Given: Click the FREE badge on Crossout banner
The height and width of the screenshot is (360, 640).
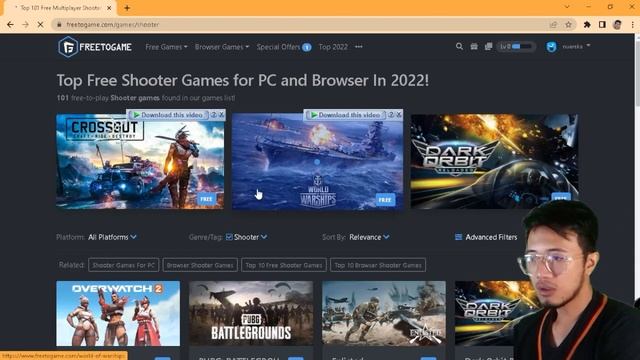Looking at the screenshot, I should coord(207,199).
